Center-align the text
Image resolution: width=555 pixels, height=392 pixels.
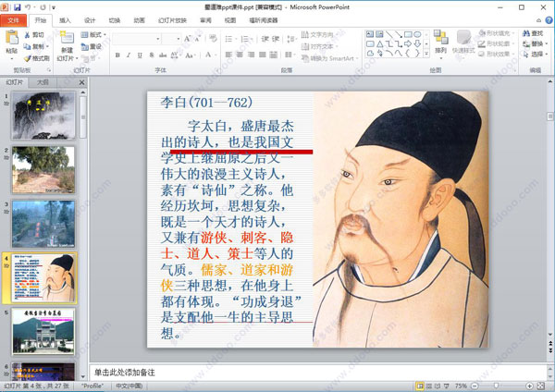(240, 55)
